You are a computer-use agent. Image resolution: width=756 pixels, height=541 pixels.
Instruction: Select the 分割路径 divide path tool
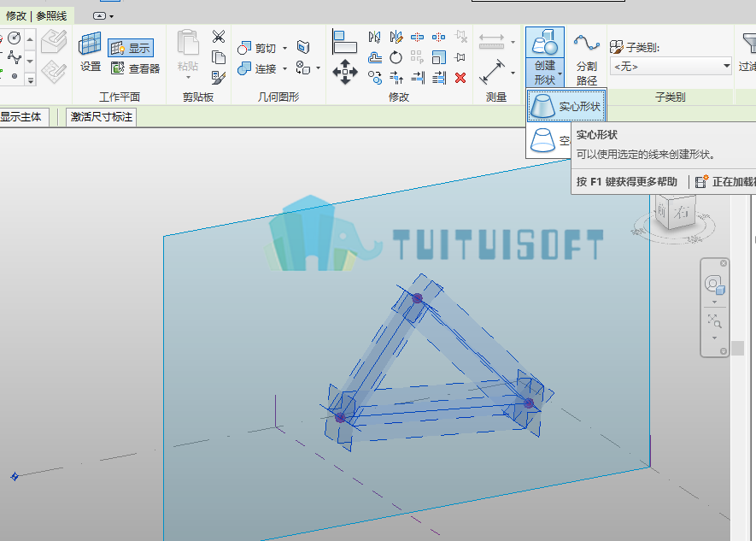tap(586, 59)
